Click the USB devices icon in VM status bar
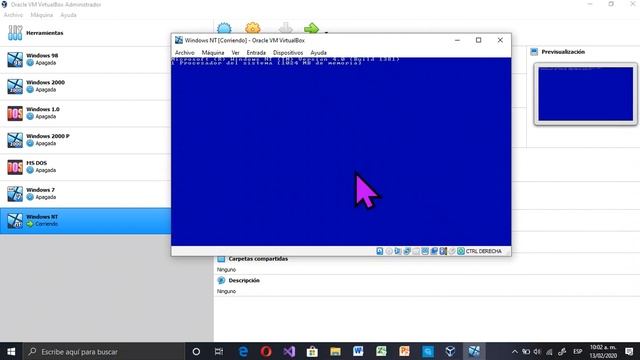Image resolution: width=640 pixels, height=360 pixels. pyautogui.click(x=416, y=251)
